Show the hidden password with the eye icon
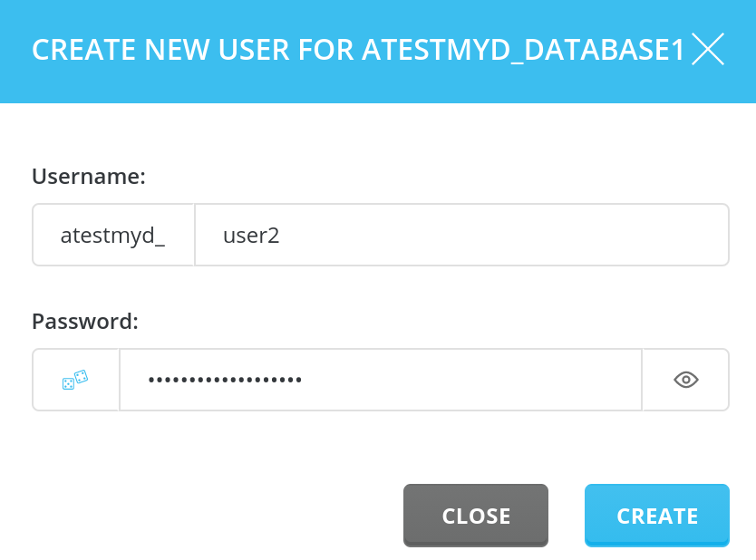The width and height of the screenshot is (756, 560). pos(686,380)
